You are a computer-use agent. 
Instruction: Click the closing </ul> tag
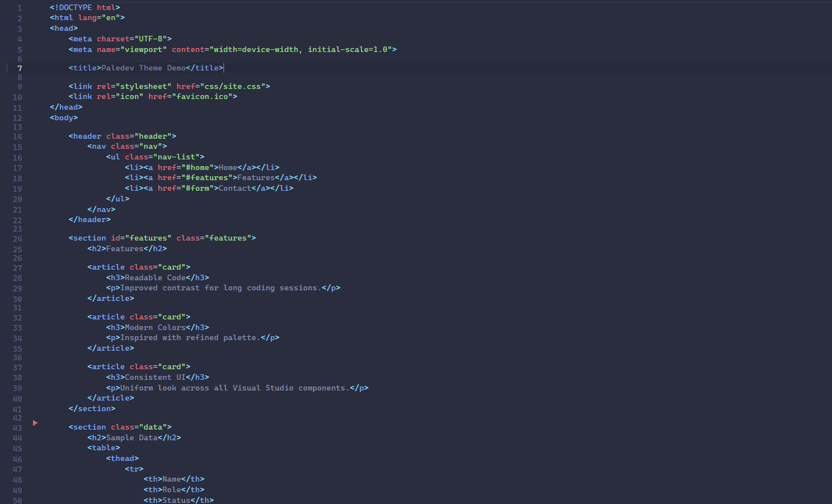(x=118, y=199)
